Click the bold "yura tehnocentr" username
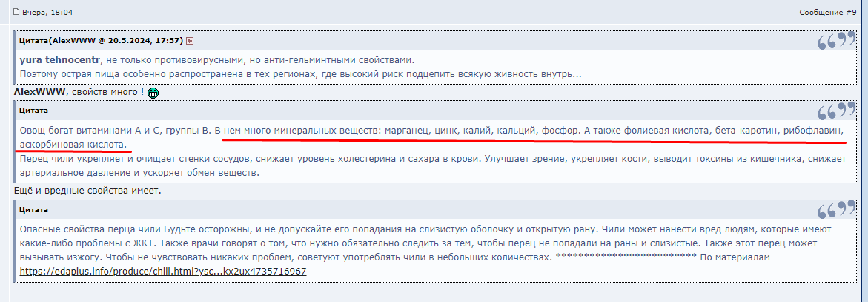Image resolution: width=868 pixels, height=302 pixels. point(59,60)
